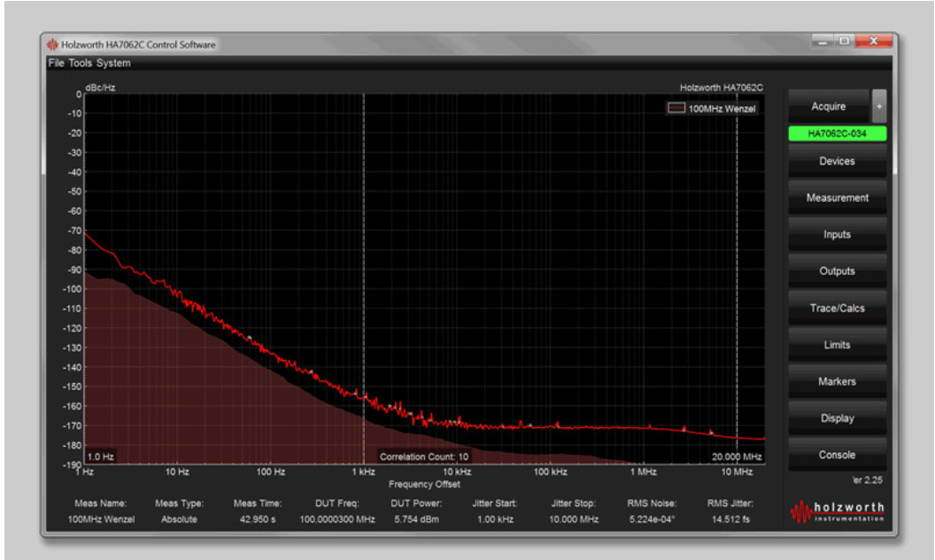
Task: Open the System menu
Action: pyautogui.click(x=113, y=63)
